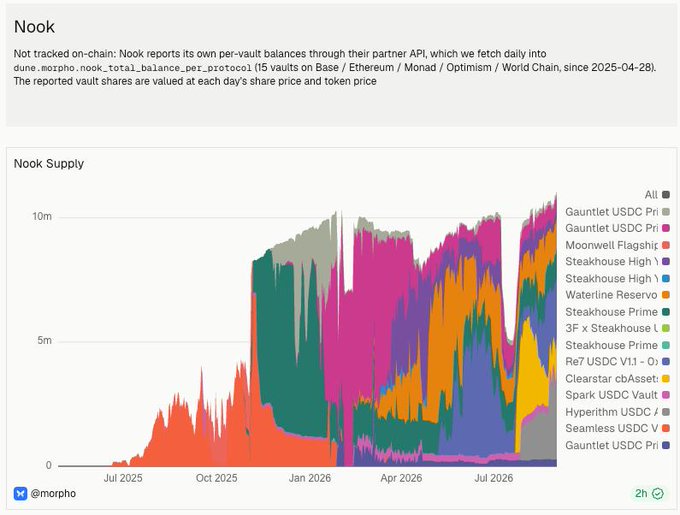Click the 2h last-updated label
This screenshot has height=515, width=680.
[641, 493]
